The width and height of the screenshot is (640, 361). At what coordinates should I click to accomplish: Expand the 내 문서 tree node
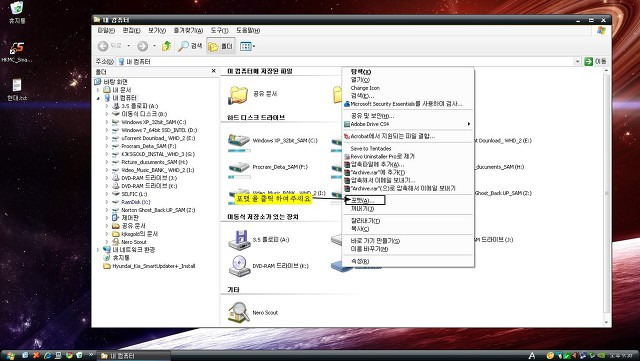pyautogui.click(x=98, y=90)
